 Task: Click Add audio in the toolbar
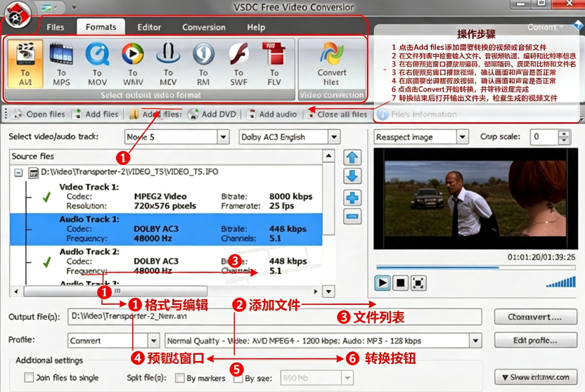point(272,115)
